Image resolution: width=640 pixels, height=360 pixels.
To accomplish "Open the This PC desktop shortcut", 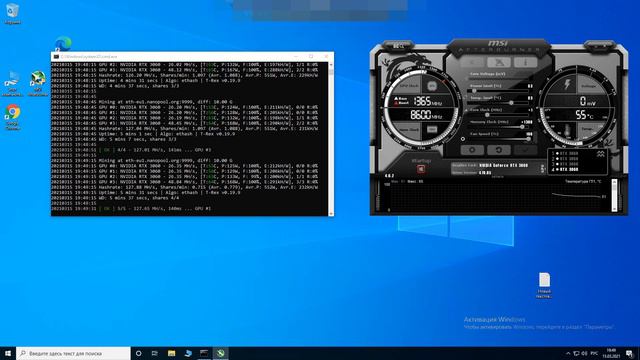I will point(13,83).
